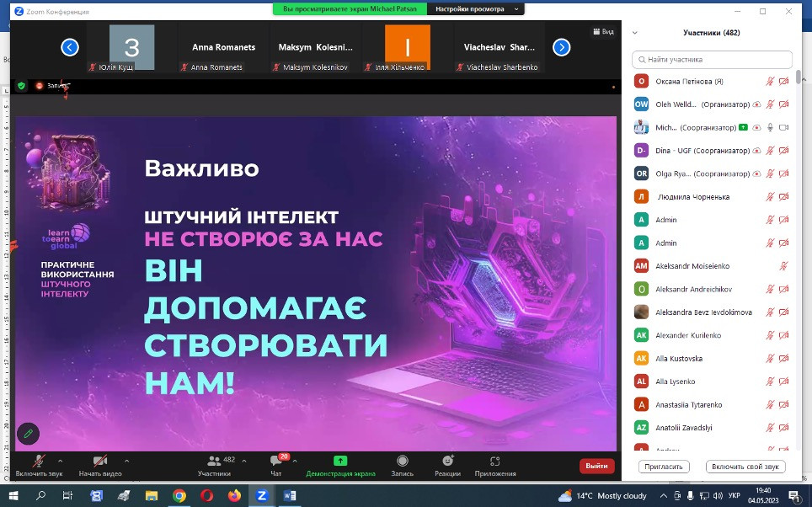Click the right arrow in video gallery strip
The width and height of the screenshot is (812, 507).
561,47
